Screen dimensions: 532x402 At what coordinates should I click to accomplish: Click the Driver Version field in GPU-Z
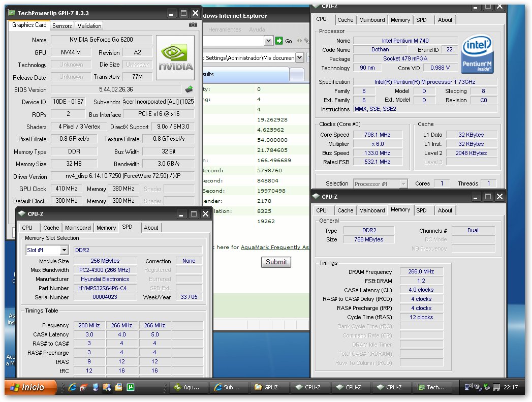coord(123,176)
